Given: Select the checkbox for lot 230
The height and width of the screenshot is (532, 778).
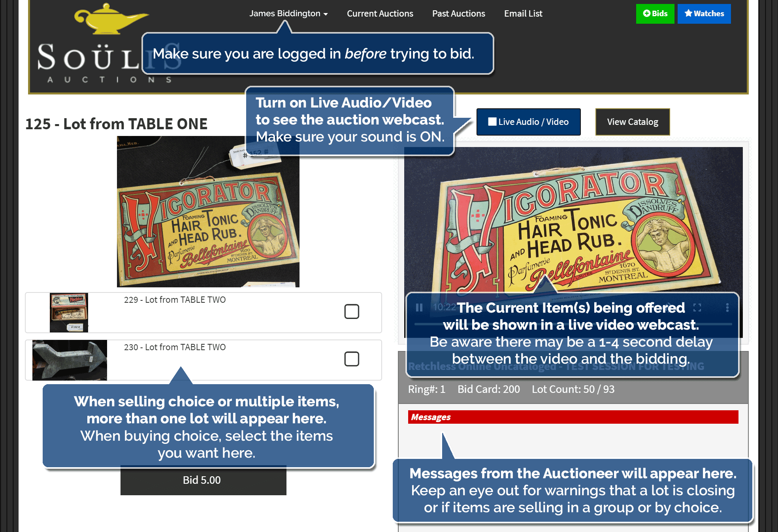Looking at the screenshot, I should [352, 359].
